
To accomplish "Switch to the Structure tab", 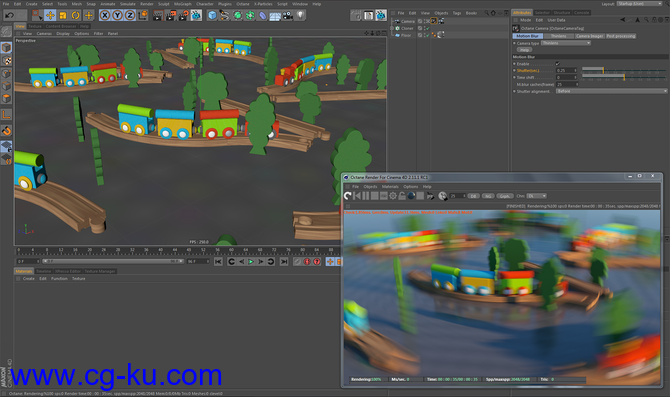I will (x=562, y=13).
